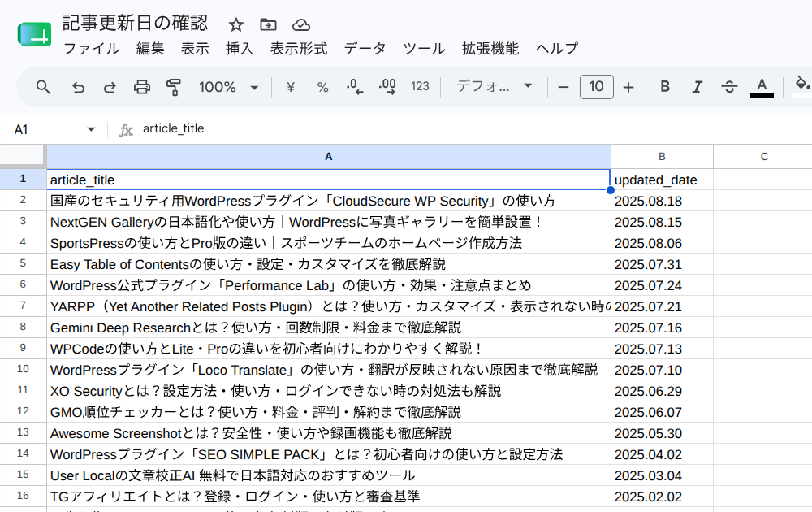Open the font family dropdown デフォ...
The image size is (812, 512).
(x=494, y=86)
